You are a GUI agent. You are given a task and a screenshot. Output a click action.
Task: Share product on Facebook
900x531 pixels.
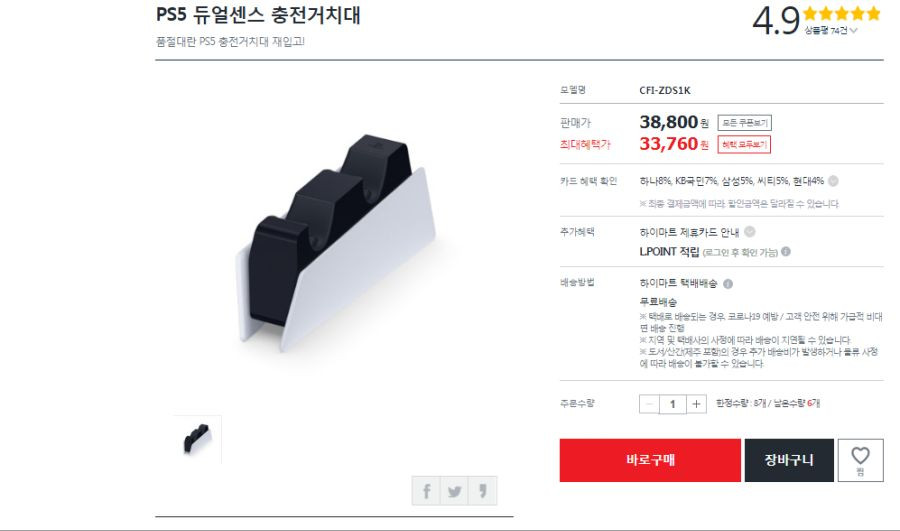(x=426, y=491)
